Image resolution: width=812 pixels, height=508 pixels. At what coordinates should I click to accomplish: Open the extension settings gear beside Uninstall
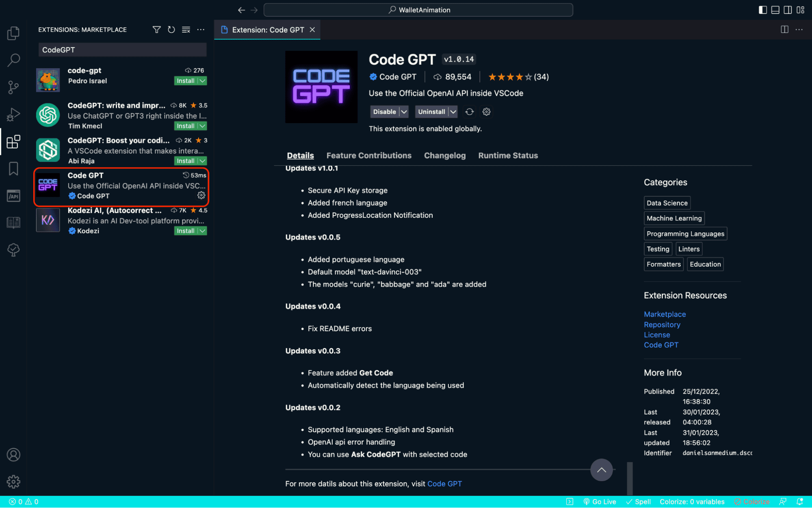pyautogui.click(x=486, y=112)
